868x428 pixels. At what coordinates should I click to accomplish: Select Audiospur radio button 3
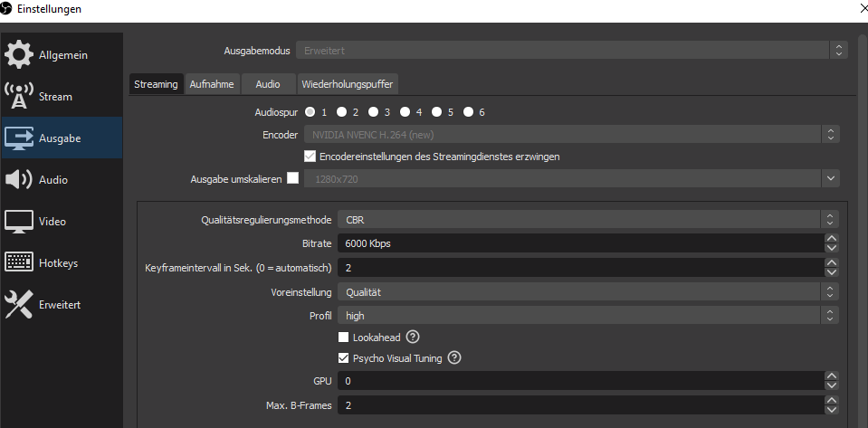(x=372, y=112)
